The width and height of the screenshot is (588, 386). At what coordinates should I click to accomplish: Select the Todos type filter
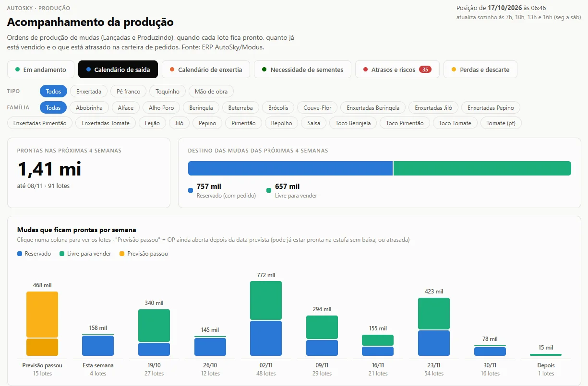[x=53, y=91]
